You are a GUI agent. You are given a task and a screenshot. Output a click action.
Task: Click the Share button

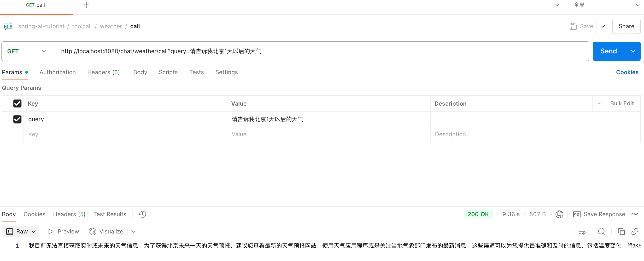point(626,26)
